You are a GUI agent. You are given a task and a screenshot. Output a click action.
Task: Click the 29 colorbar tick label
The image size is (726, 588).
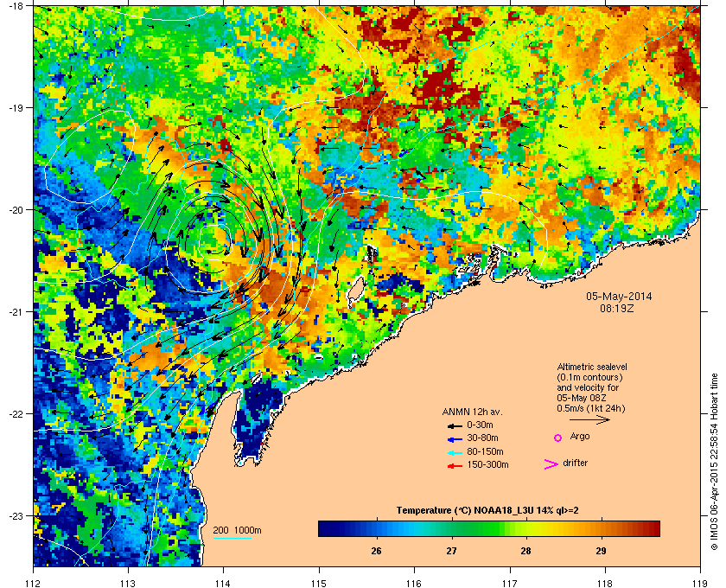[x=601, y=552]
